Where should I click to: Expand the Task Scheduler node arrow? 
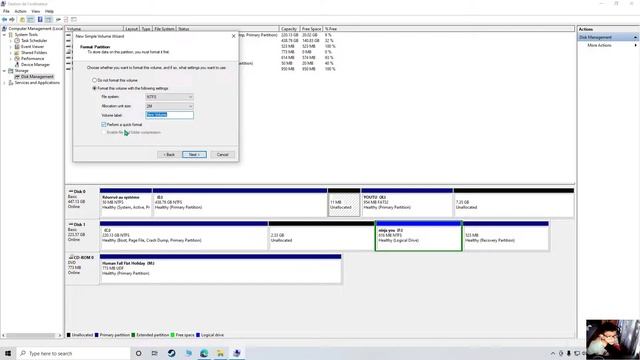click(11, 41)
